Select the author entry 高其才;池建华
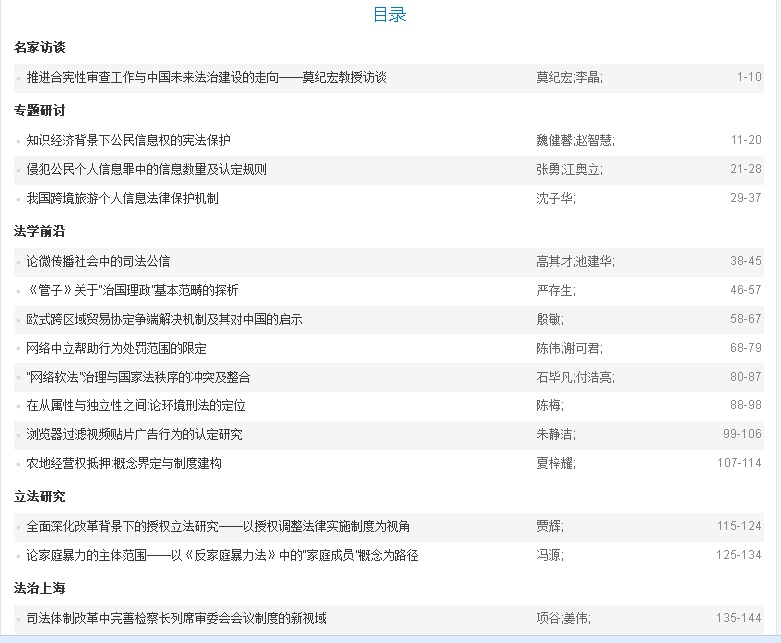 (575, 261)
